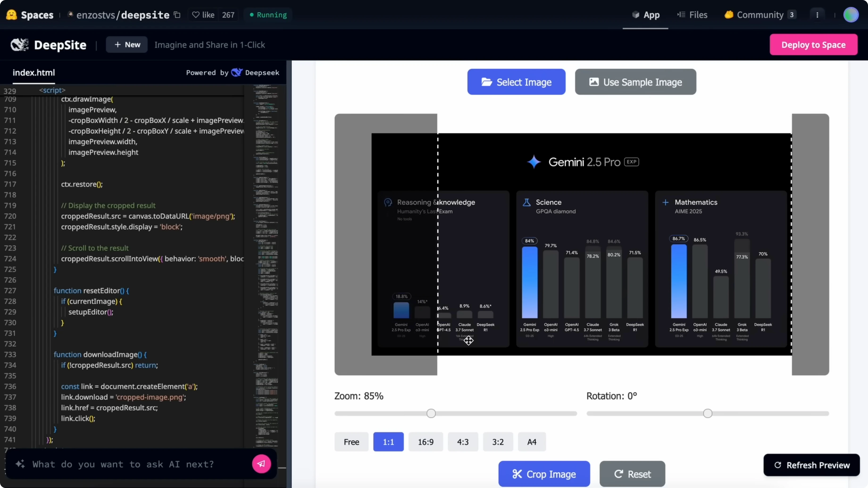868x488 pixels.
Task: Open the three-dot options menu
Action: [x=818, y=15]
